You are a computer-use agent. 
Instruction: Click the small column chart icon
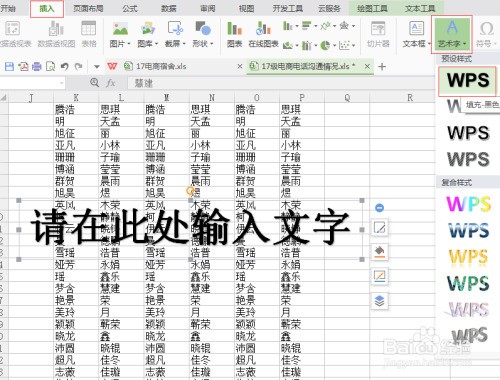pyautogui.click(x=287, y=25)
